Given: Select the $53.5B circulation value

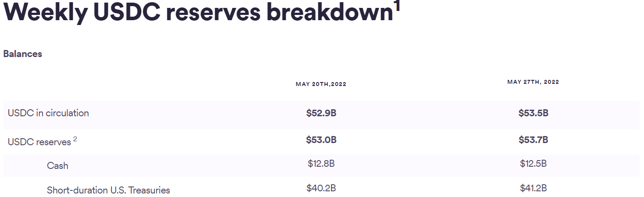Looking at the screenshot, I should 533,113.
